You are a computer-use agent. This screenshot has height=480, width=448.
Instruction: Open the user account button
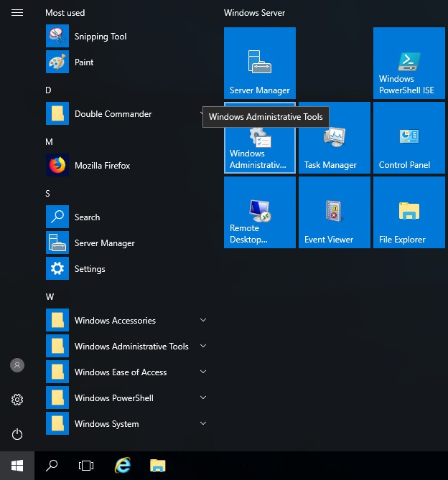[x=17, y=365]
